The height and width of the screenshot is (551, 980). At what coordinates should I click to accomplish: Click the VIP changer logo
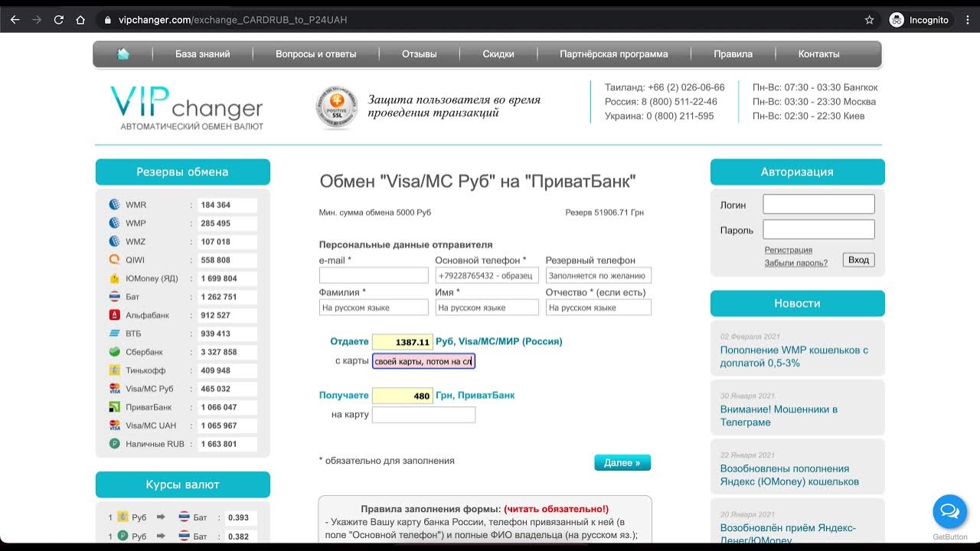click(x=187, y=107)
